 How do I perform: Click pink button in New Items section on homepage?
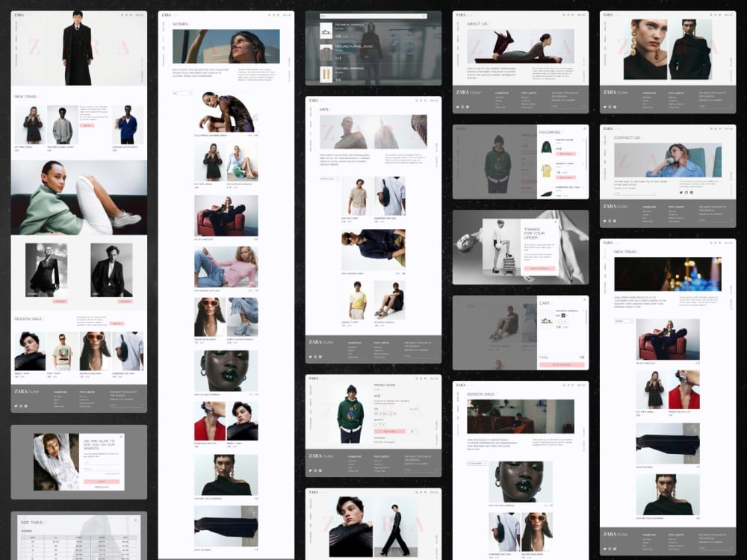pyautogui.click(x=87, y=125)
